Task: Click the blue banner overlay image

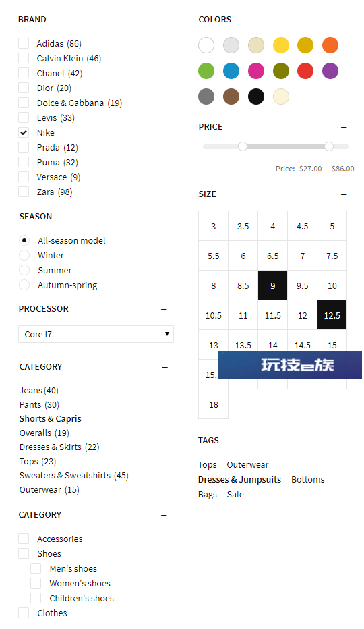Action: tap(289, 365)
